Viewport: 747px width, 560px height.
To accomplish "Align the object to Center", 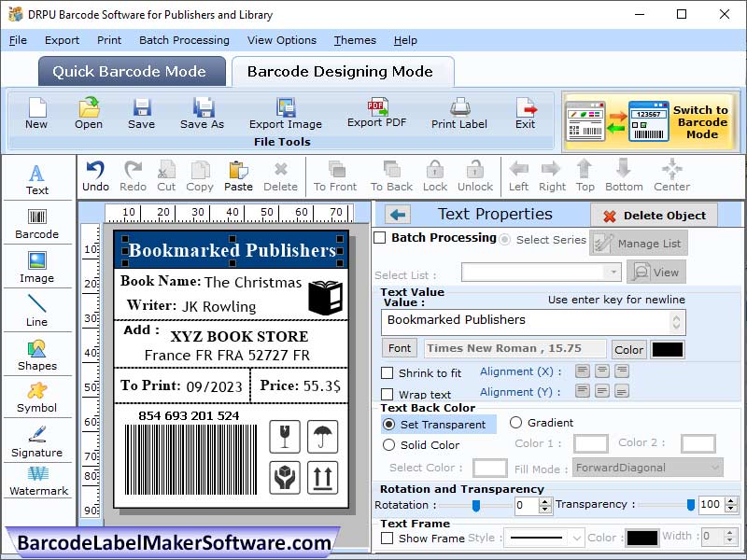I will tap(671, 175).
